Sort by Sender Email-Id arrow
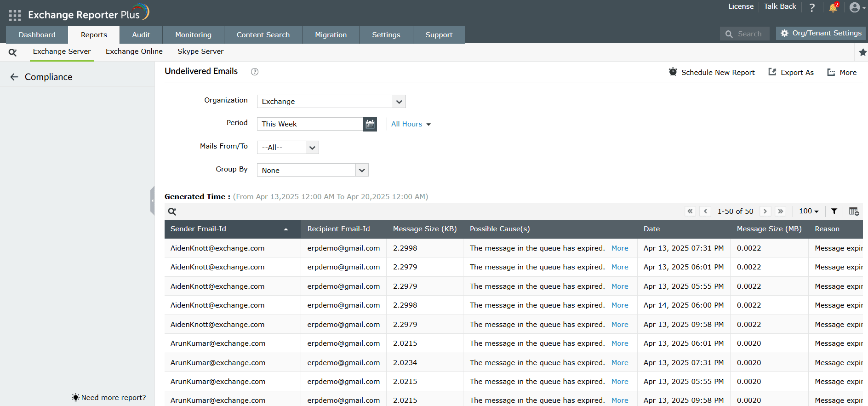The width and height of the screenshot is (868, 406). 286,229
